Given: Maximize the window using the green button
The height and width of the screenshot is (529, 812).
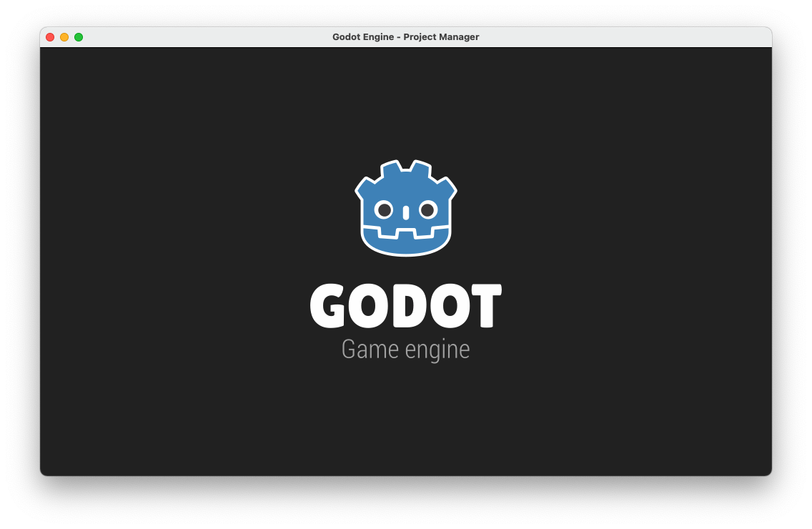Looking at the screenshot, I should (79, 37).
